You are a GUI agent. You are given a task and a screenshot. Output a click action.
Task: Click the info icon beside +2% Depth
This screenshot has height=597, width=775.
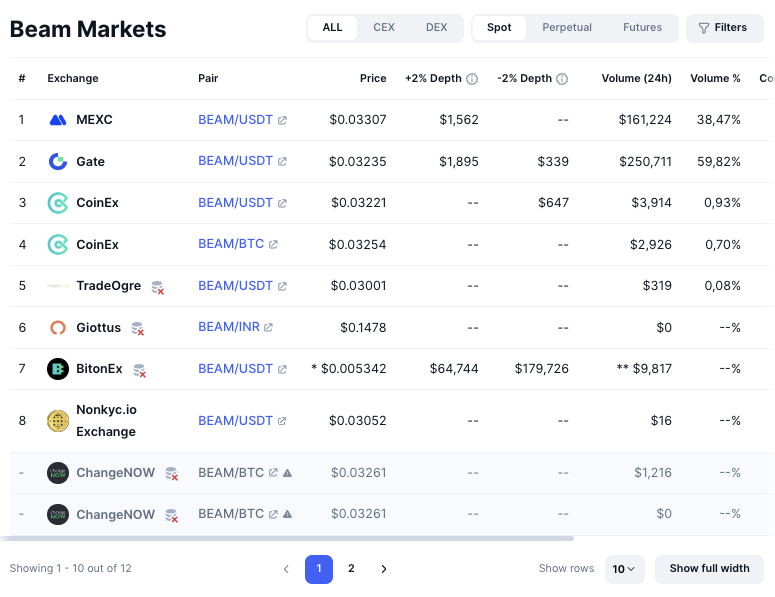click(x=472, y=79)
